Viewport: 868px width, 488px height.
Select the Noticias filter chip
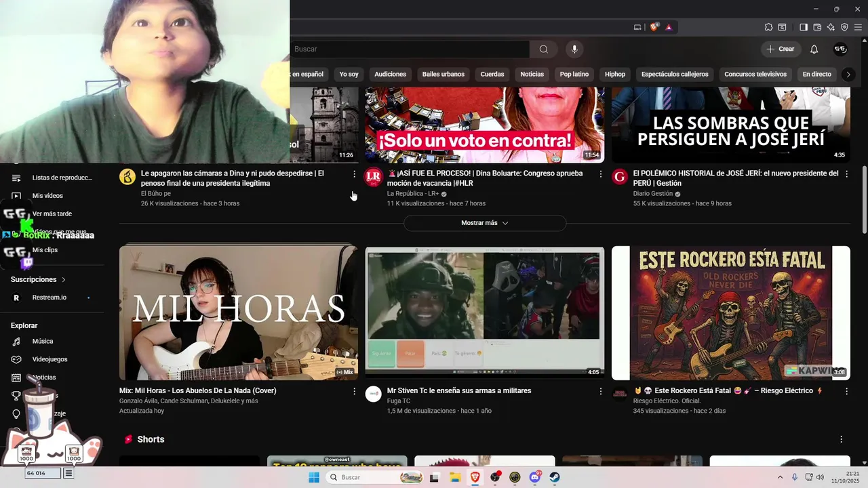[x=532, y=74]
